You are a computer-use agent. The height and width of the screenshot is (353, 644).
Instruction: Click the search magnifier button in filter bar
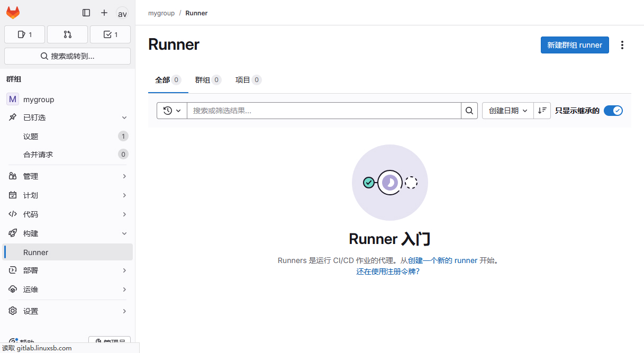(x=469, y=111)
